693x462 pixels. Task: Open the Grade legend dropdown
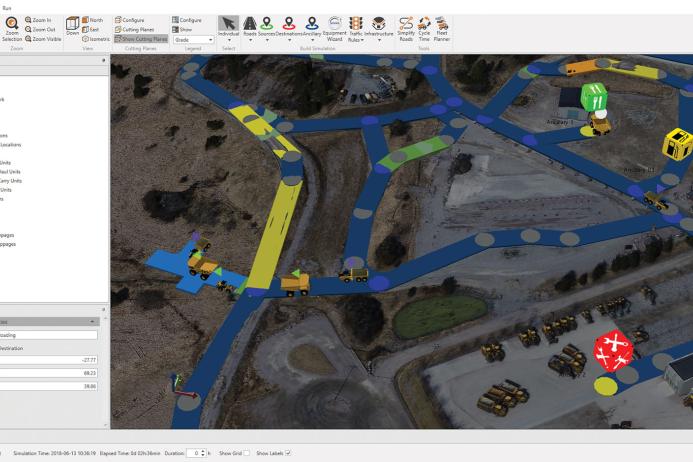point(193,39)
